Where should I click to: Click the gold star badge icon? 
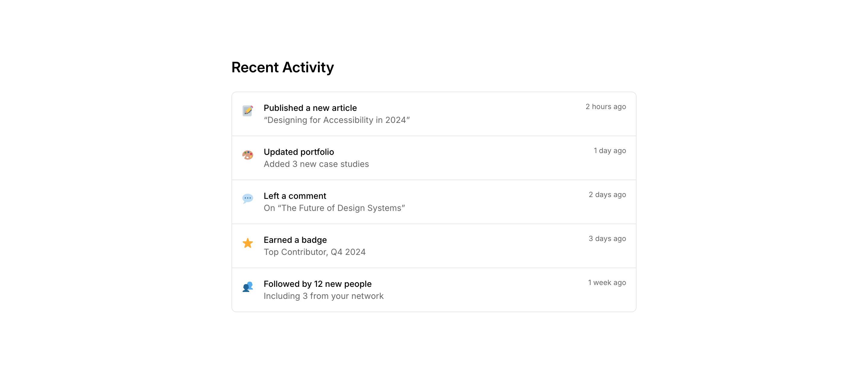pos(248,243)
